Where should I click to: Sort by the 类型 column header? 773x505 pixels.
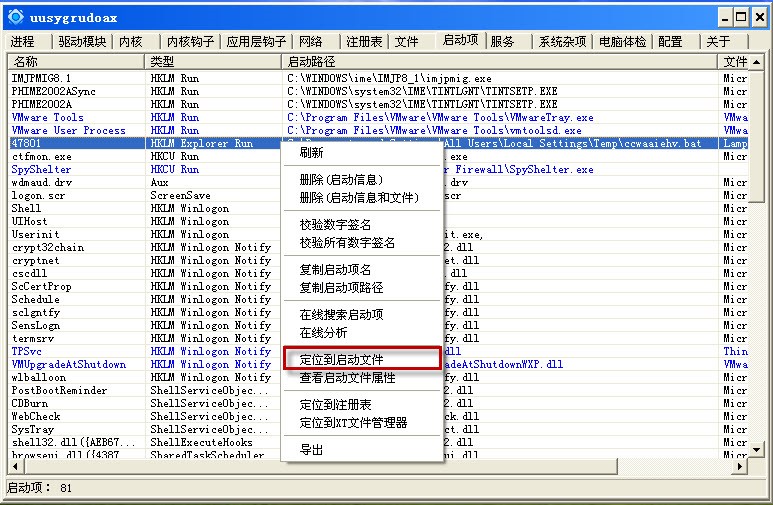(212, 62)
